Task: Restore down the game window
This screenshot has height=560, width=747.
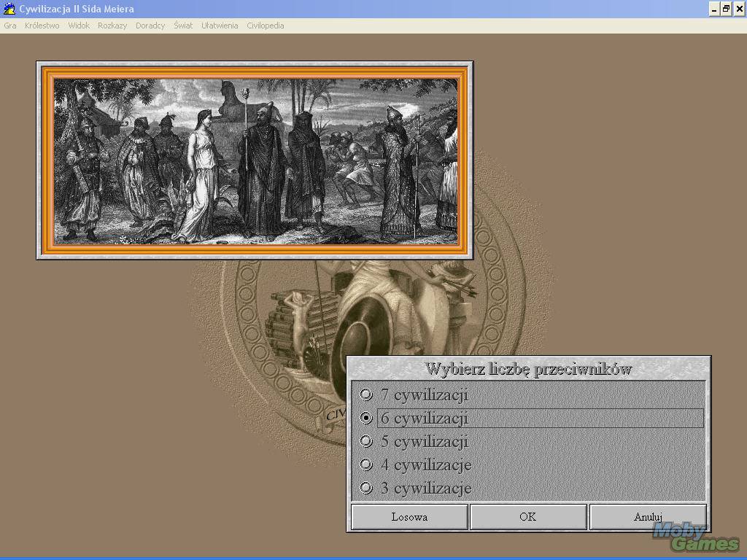Action: tap(726, 9)
